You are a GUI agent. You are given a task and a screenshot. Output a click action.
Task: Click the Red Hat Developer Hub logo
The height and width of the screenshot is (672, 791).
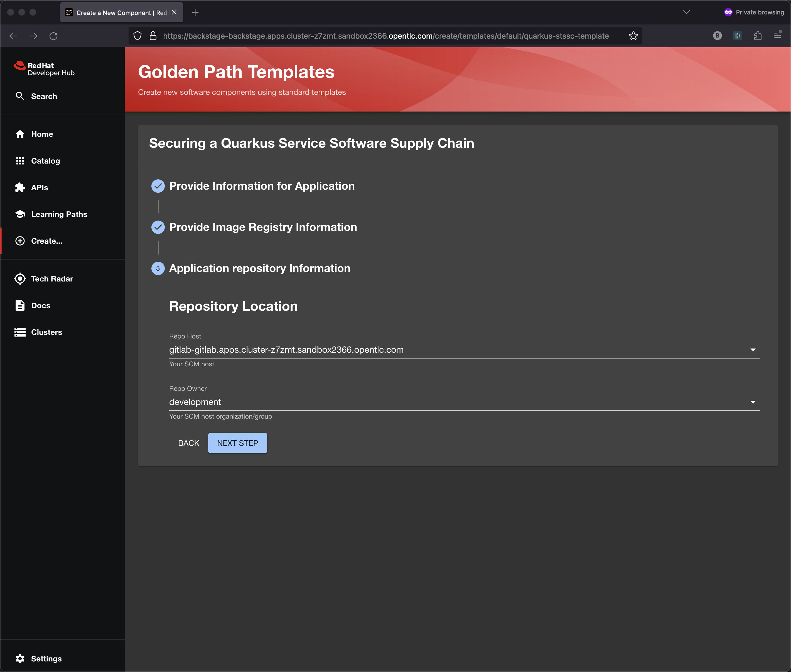point(44,69)
